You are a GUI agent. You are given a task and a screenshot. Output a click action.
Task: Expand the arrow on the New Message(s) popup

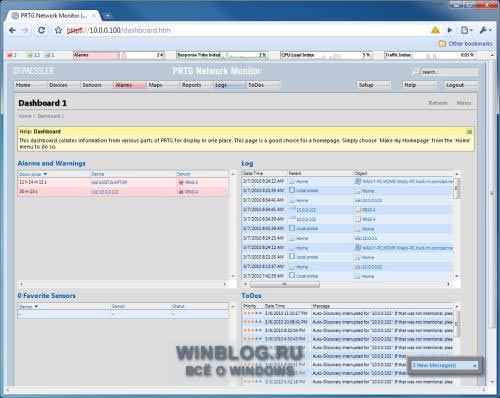coord(474,366)
